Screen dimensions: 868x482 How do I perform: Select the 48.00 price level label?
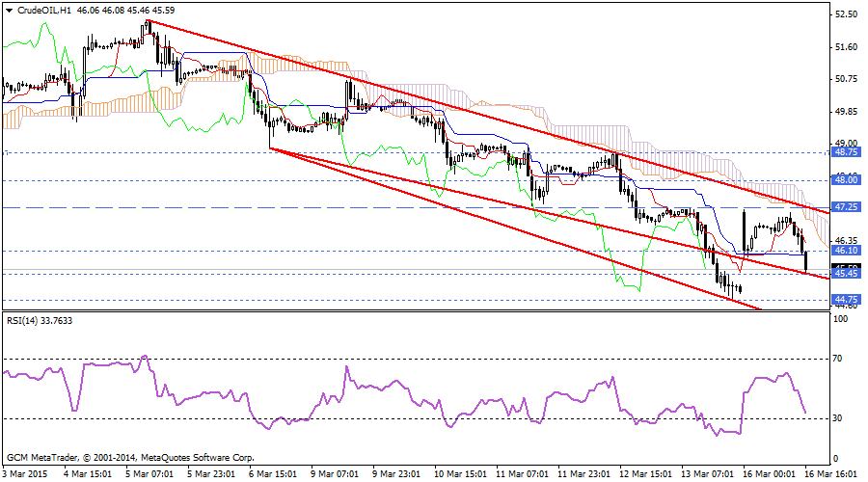tap(846, 179)
